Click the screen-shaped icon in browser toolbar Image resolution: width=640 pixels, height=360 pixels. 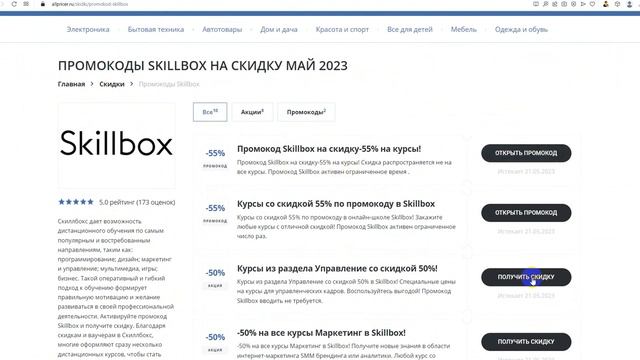(x=536, y=4)
